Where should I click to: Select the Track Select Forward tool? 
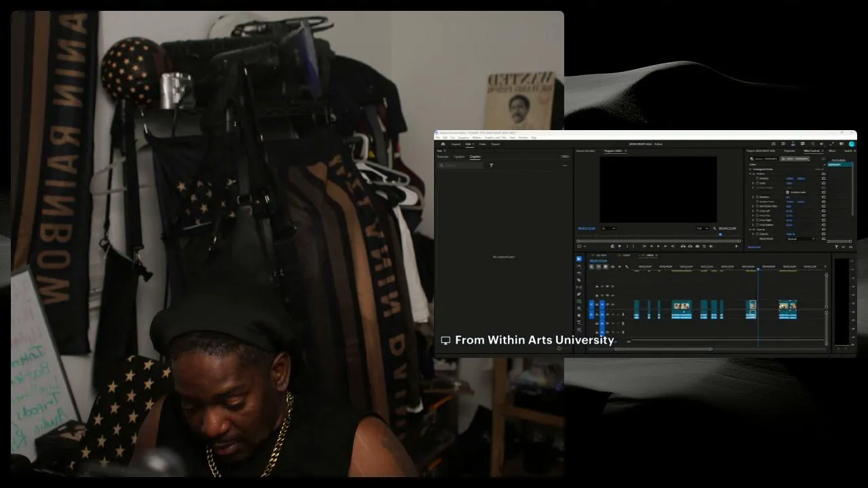[579, 266]
